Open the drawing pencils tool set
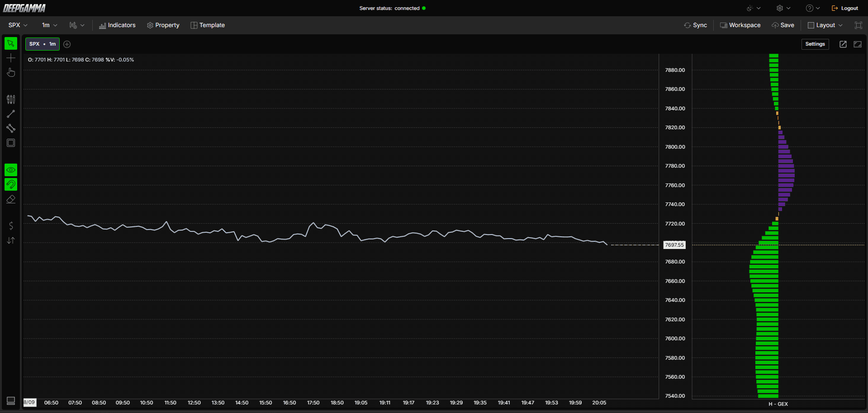This screenshot has height=413, width=868. tap(11, 99)
